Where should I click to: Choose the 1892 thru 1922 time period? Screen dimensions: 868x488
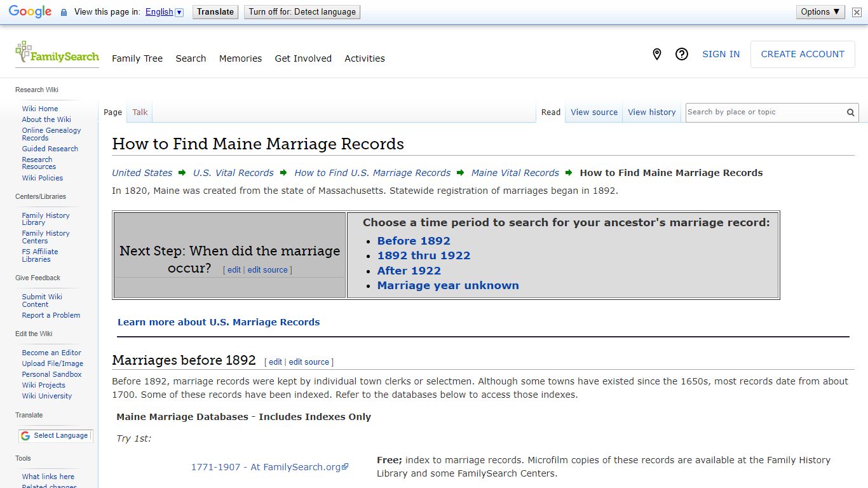(424, 256)
